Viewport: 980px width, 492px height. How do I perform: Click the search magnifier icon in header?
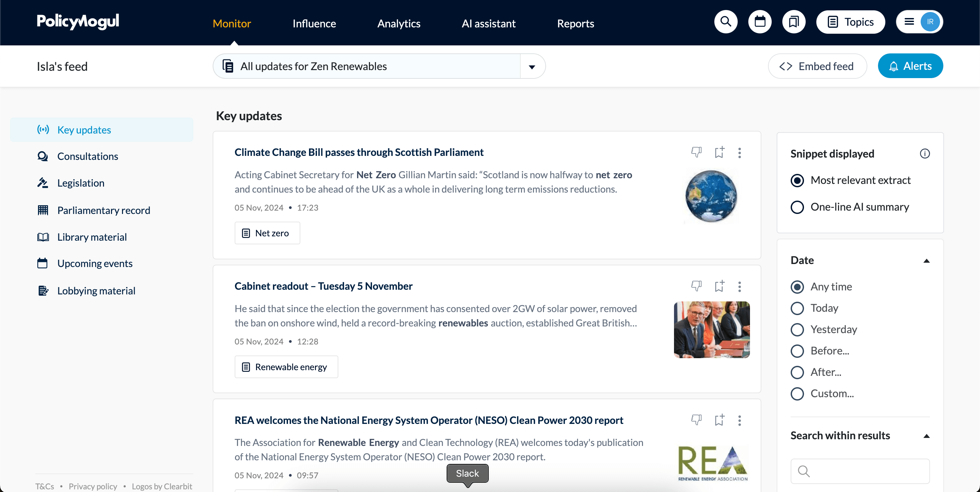pyautogui.click(x=725, y=22)
